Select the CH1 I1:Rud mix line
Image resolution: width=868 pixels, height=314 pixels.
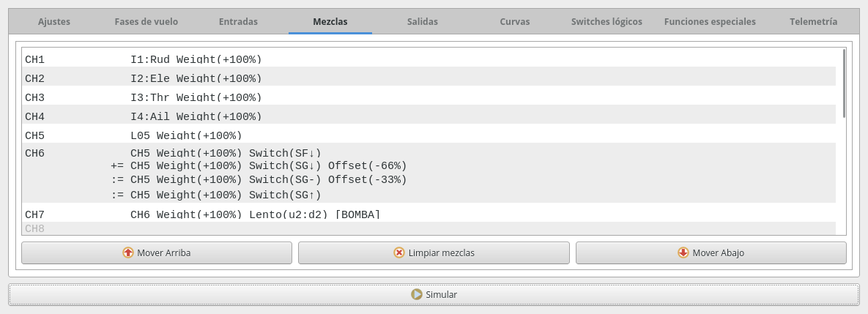pyautogui.click(x=196, y=59)
